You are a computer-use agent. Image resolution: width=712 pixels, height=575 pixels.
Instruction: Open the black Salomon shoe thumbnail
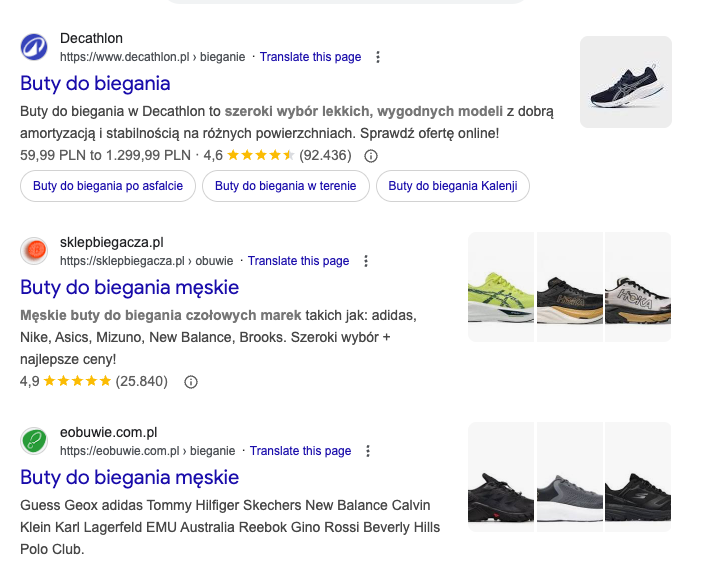tap(501, 477)
